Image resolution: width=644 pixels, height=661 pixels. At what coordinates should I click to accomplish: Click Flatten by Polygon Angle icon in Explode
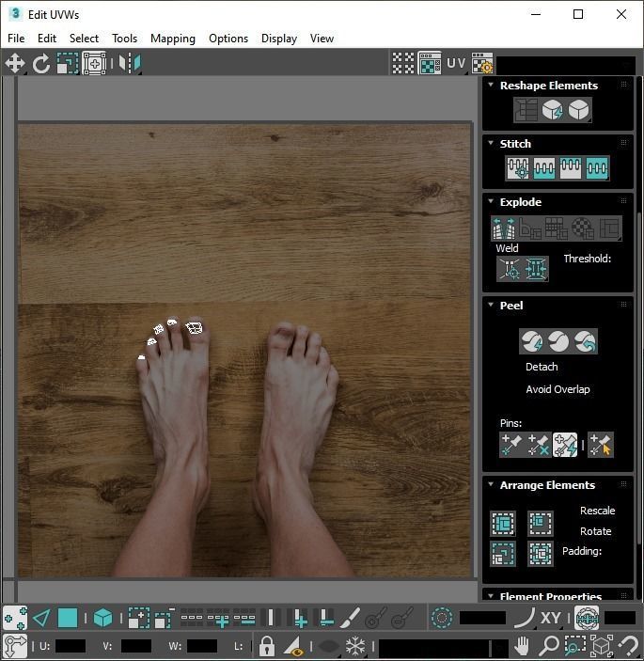click(530, 228)
